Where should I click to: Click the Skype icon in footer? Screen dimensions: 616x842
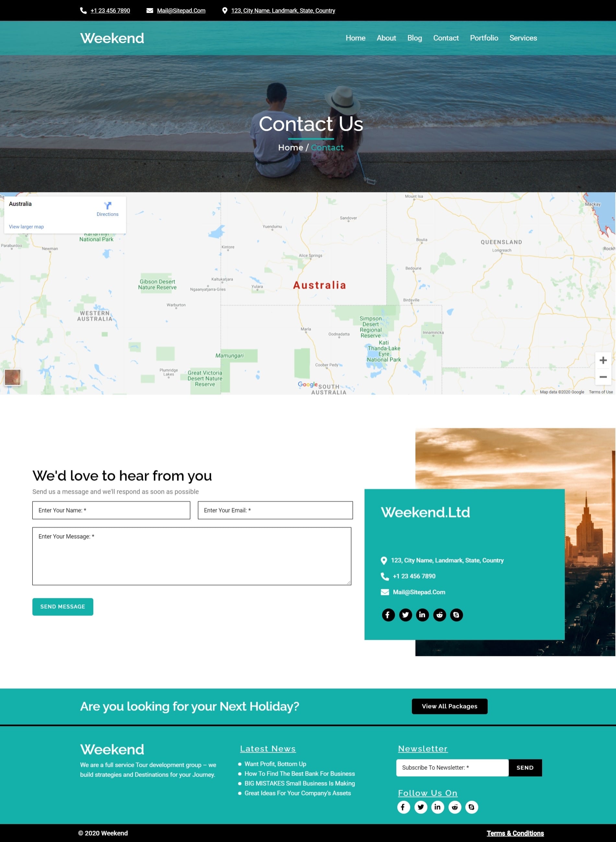click(472, 807)
